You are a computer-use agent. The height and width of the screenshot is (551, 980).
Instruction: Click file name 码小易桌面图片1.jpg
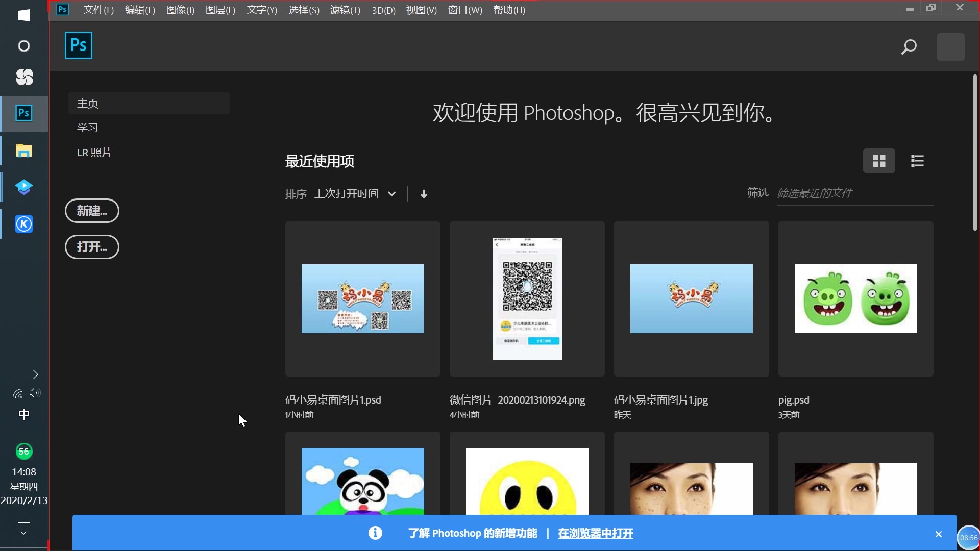click(661, 400)
